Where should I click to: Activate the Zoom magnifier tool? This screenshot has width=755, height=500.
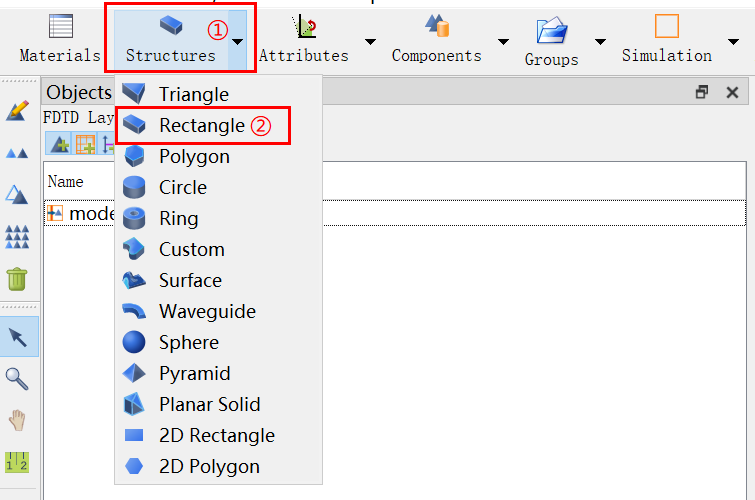pyautogui.click(x=18, y=378)
